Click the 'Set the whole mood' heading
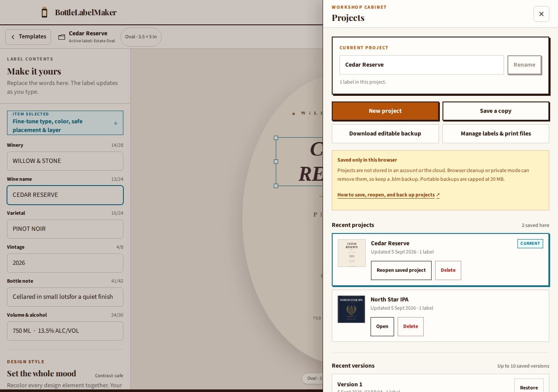This screenshot has width=558, height=392. [x=41, y=374]
